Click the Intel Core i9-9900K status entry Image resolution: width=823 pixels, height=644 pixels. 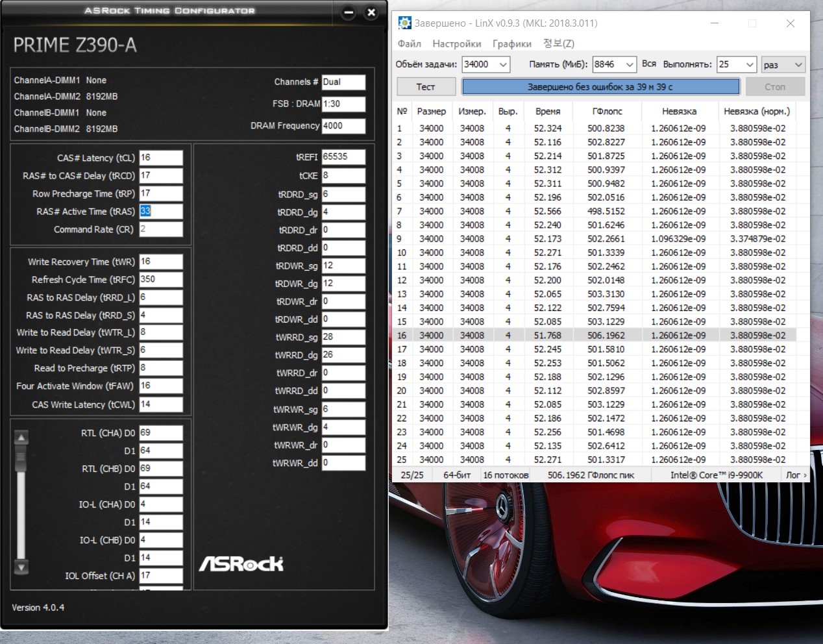click(x=717, y=475)
